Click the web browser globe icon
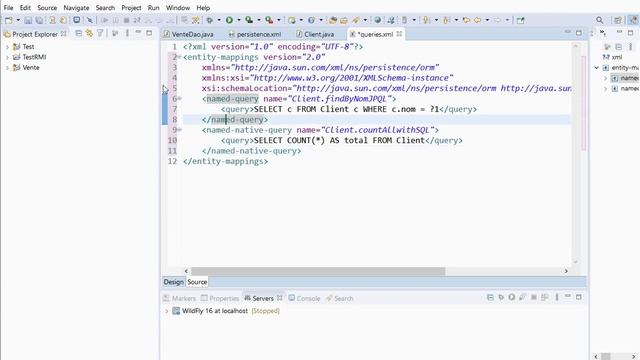This screenshot has width=640, height=360. (x=378, y=20)
